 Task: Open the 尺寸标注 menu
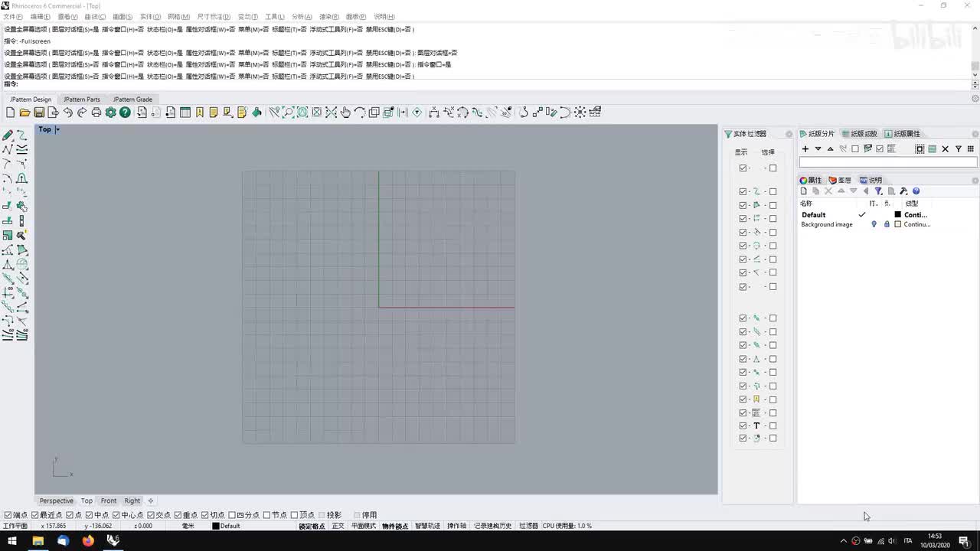[x=214, y=16]
